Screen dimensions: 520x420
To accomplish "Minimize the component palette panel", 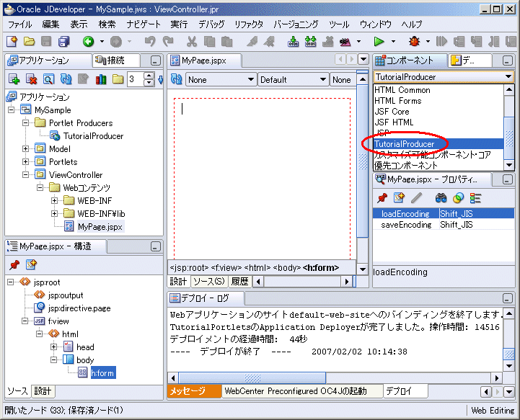I will click(507, 61).
